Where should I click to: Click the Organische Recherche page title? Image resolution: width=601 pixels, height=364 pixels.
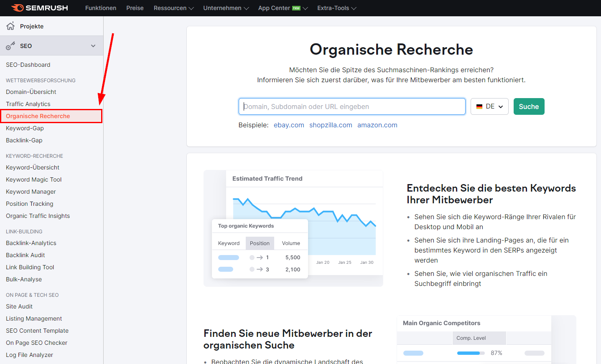pyautogui.click(x=391, y=50)
